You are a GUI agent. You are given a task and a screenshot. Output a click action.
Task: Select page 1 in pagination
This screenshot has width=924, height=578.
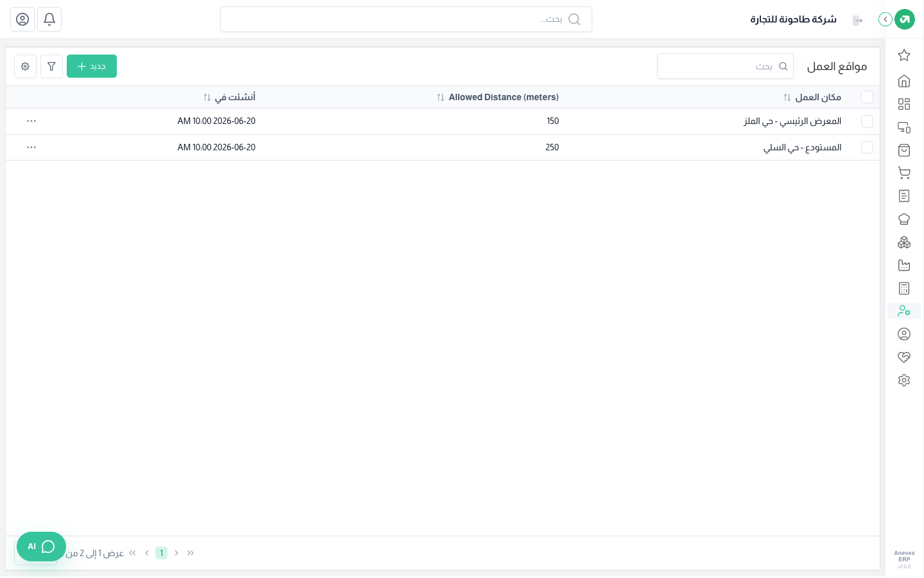(x=161, y=553)
